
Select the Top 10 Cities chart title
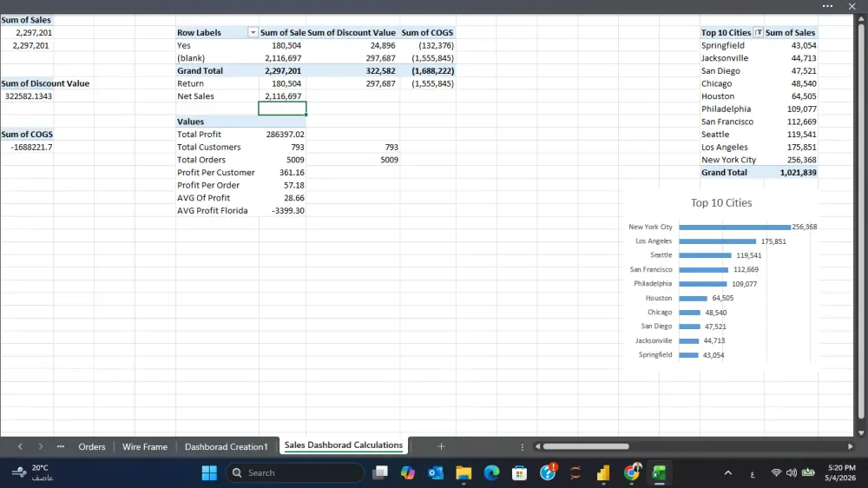[721, 202]
